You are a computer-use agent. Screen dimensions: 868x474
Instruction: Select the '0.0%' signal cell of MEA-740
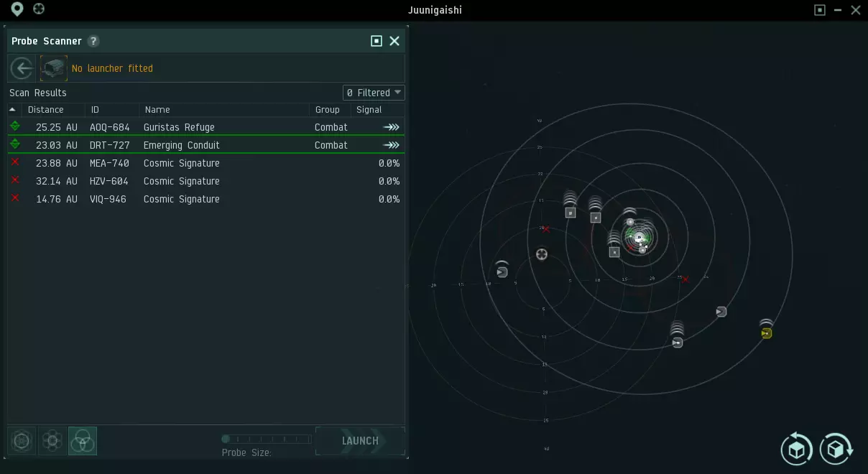389,163
